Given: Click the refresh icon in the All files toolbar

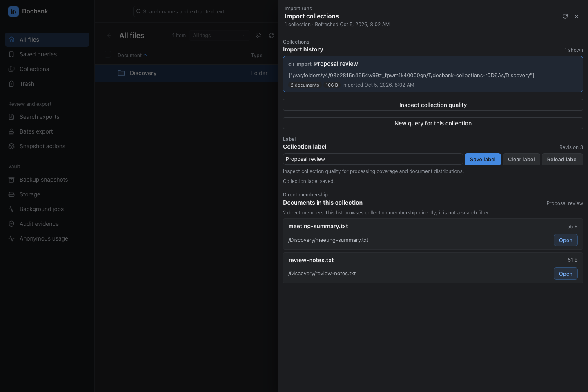Looking at the screenshot, I should tap(272, 36).
